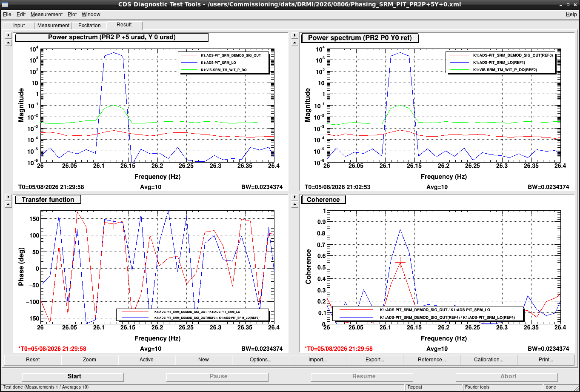Open the Reference... dialog
This screenshot has height=392, width=580.
tap(432, 360)
